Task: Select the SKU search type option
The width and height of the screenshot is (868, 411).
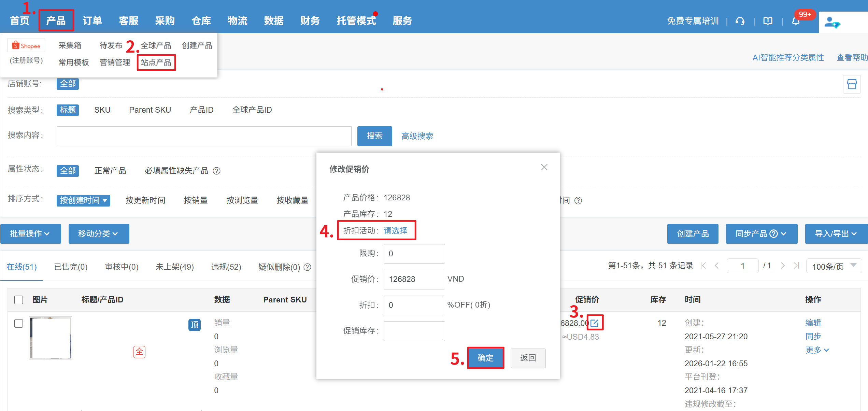Action: pos(102,110)
